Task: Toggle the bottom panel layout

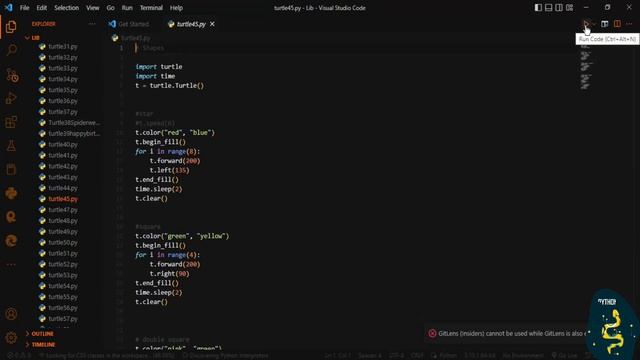Action: [549, 8]
